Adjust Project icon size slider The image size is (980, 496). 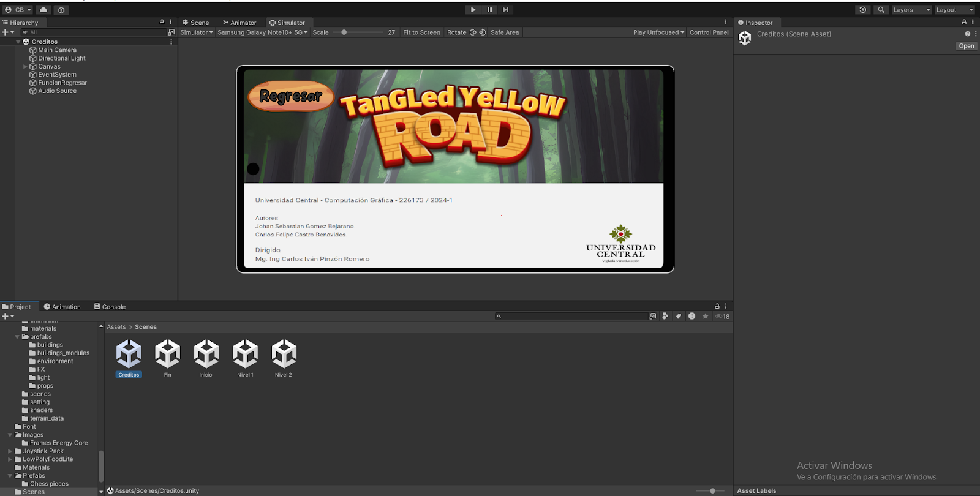click(x=710, y=490)
